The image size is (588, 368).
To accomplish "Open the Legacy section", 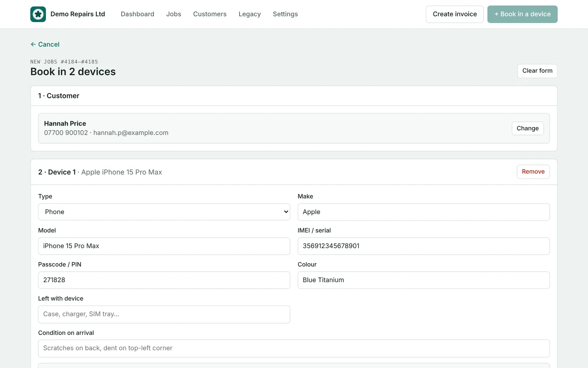I will pyautogui.click(x=250, y=14).
